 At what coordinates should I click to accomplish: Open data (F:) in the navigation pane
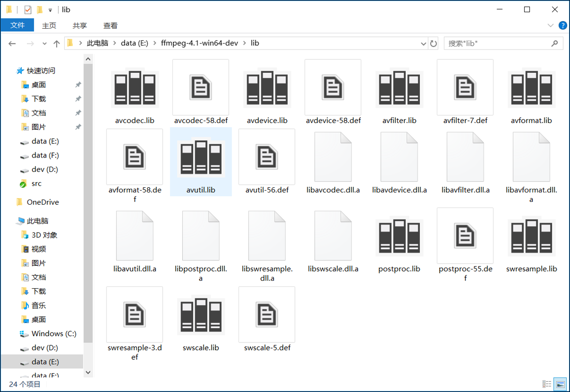tap(45, 155)
